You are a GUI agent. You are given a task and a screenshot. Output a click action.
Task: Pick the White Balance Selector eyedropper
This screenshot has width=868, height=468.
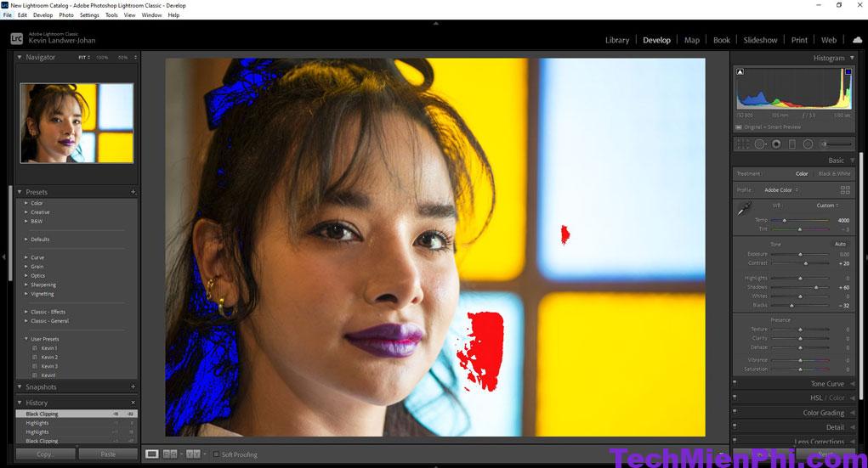(744, 209)
